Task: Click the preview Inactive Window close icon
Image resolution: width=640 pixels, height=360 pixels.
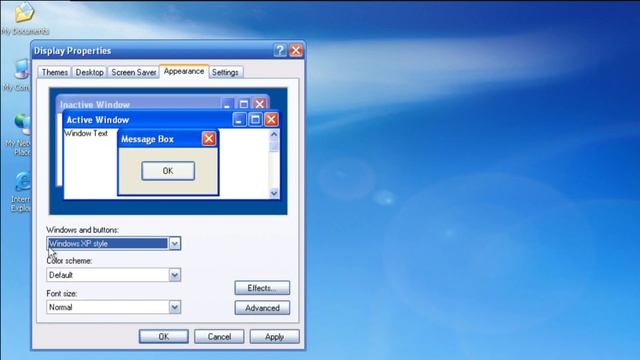Action: 260,104
